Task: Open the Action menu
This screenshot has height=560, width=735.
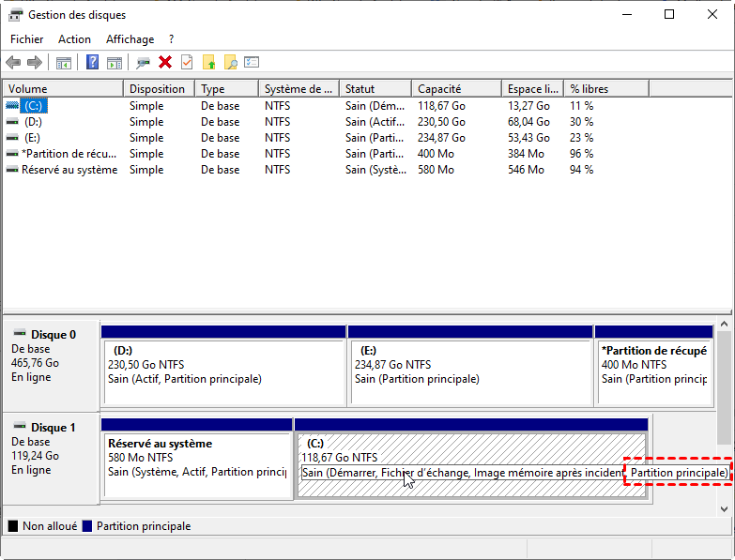Action: tap(75, 39)
